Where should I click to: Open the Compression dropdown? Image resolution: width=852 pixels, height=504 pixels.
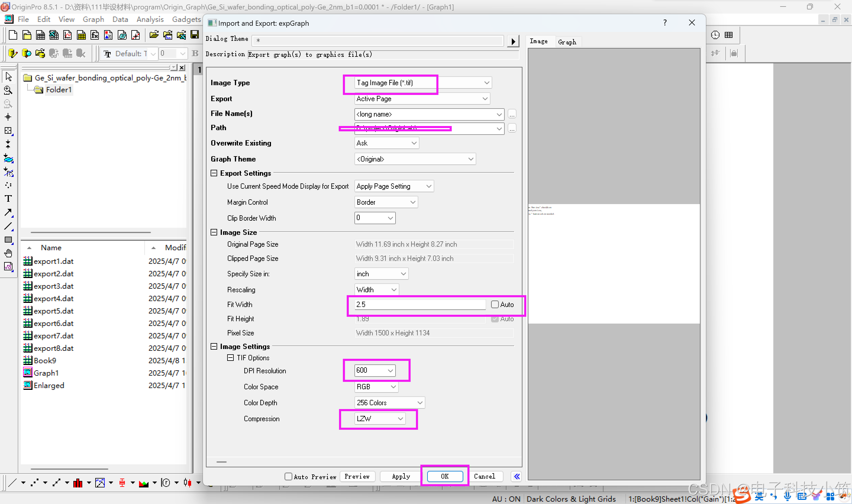400,419
